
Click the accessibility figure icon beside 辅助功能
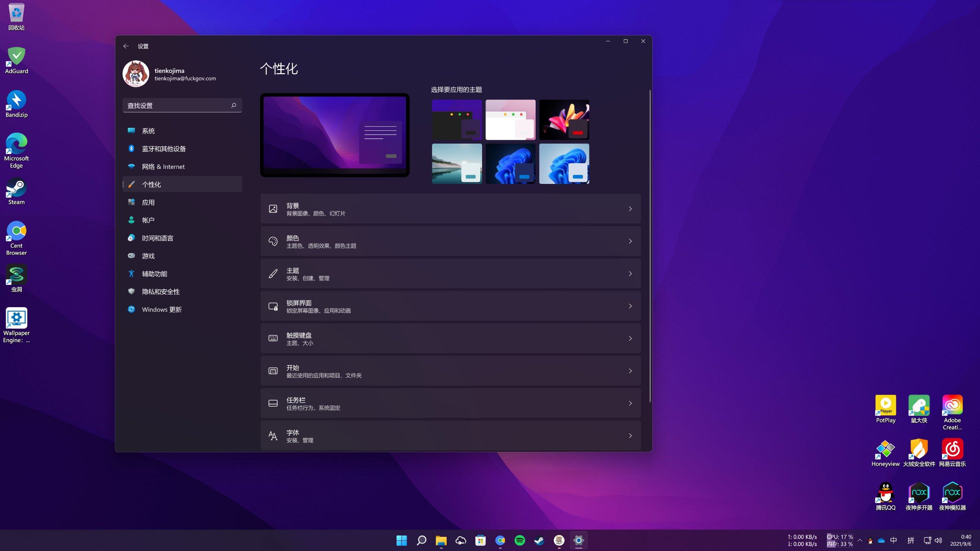click(131, 273)
